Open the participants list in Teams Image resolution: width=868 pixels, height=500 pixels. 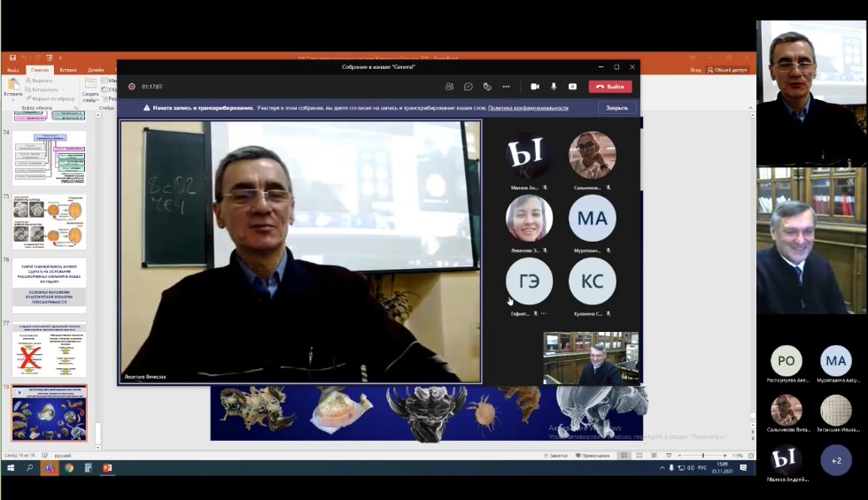pos(449,87)
